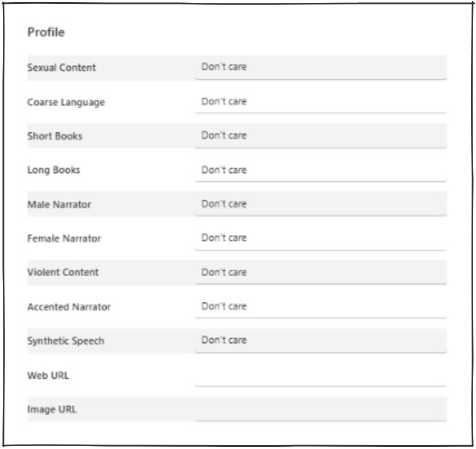Click the Violent Content label

coord(63,272)
